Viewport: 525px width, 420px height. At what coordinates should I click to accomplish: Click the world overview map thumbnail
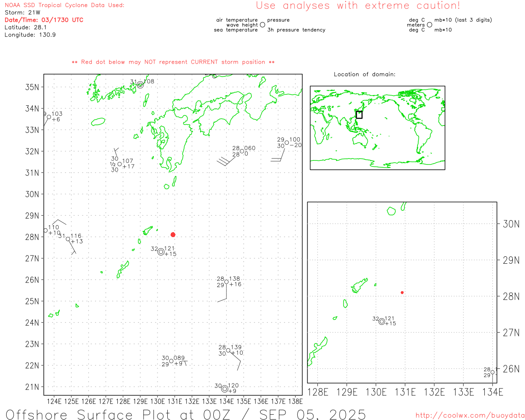click(x=377, y=128)
